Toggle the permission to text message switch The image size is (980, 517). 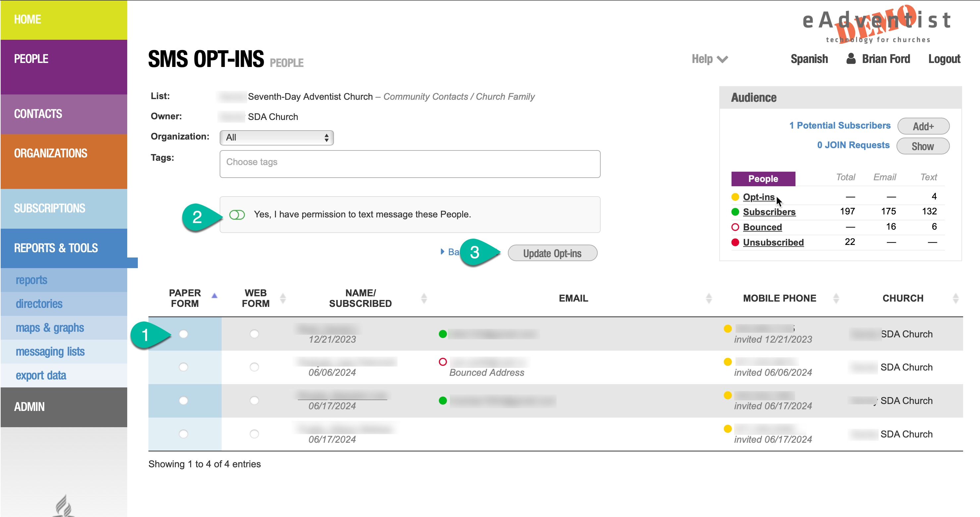pos(237,214)
